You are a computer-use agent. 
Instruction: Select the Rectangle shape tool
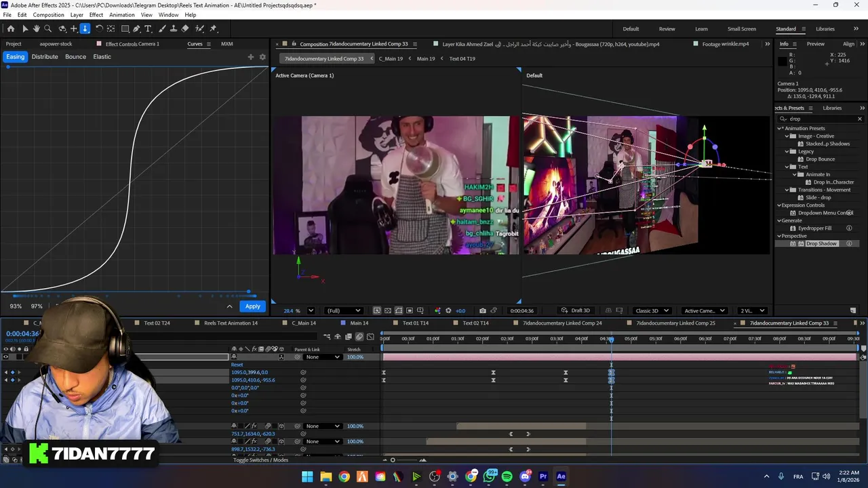125,28
